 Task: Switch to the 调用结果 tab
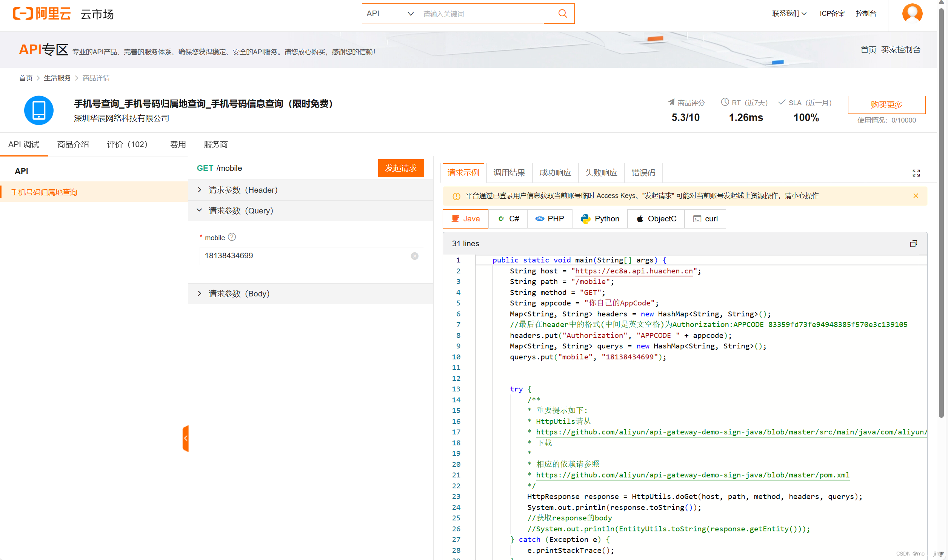(x=509, y=173)
